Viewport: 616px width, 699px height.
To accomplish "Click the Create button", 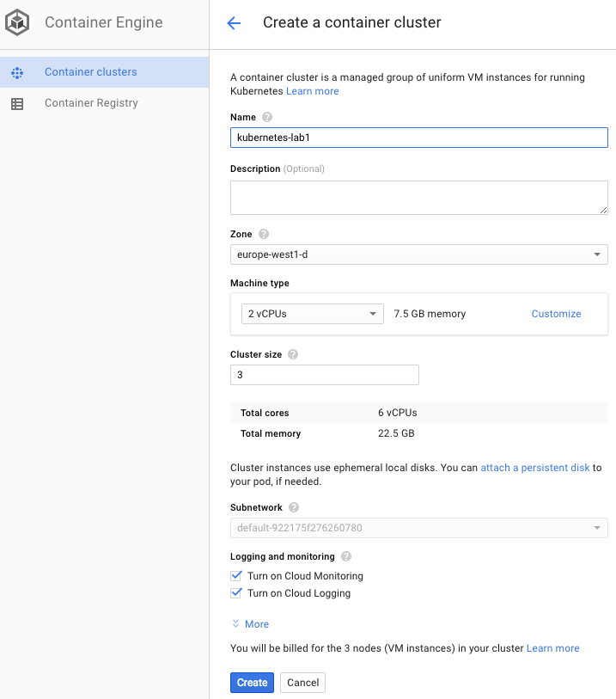I will click(252, 682).
